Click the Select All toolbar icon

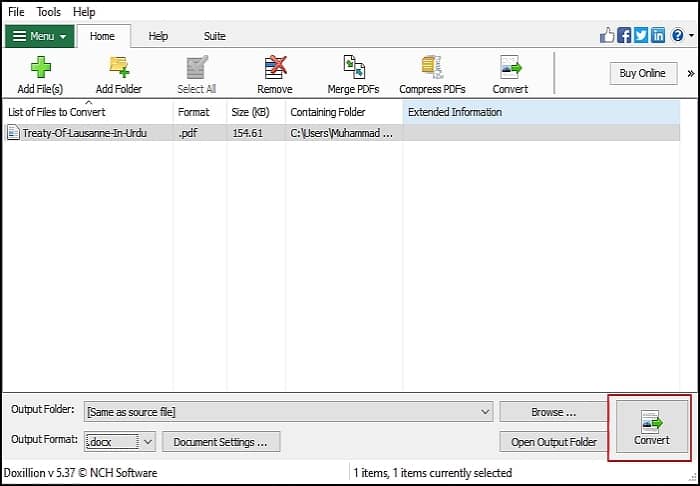point(196,68)
